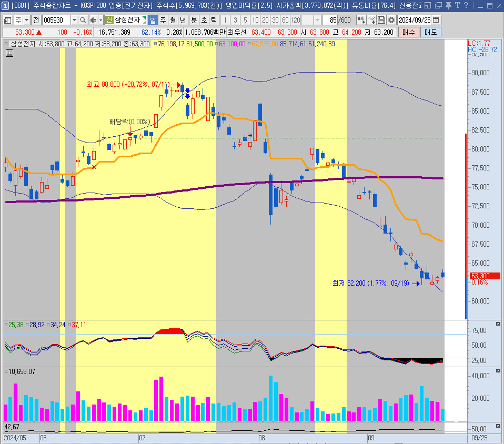504x444 pixels.
Task: Click the T font size icon
Action: coord(457,5)
